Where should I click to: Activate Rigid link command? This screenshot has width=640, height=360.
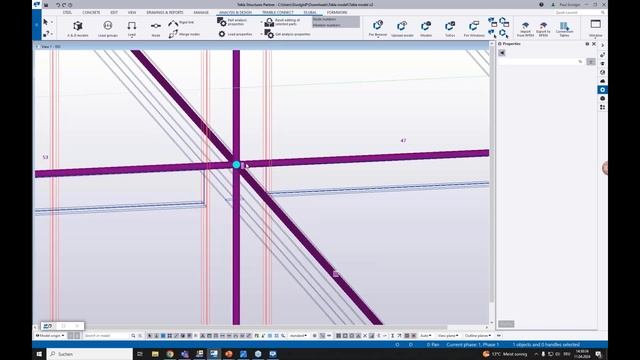point(181,23)
